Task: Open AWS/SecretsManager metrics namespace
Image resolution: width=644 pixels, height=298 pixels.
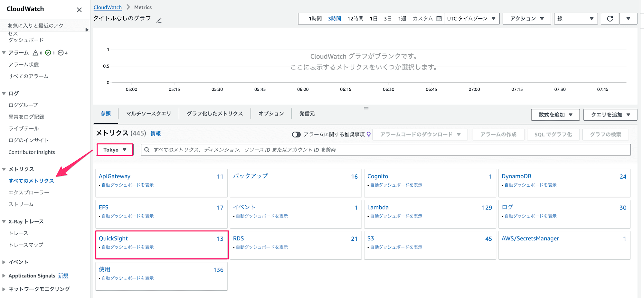Action: point(530,238)
